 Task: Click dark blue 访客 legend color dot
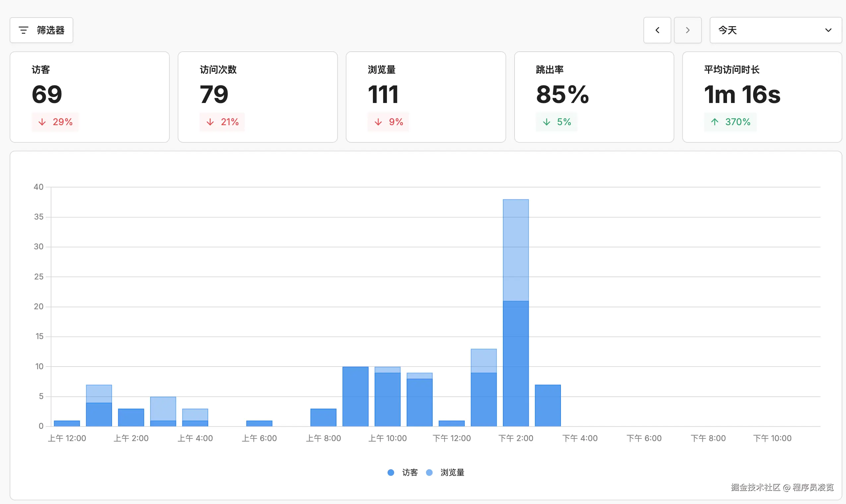(391, 473)
